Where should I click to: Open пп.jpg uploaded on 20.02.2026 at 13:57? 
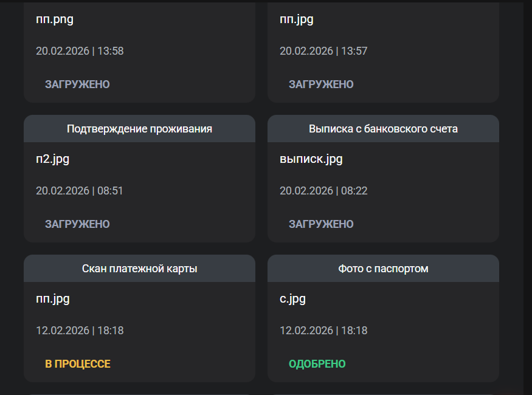point(297,19)
